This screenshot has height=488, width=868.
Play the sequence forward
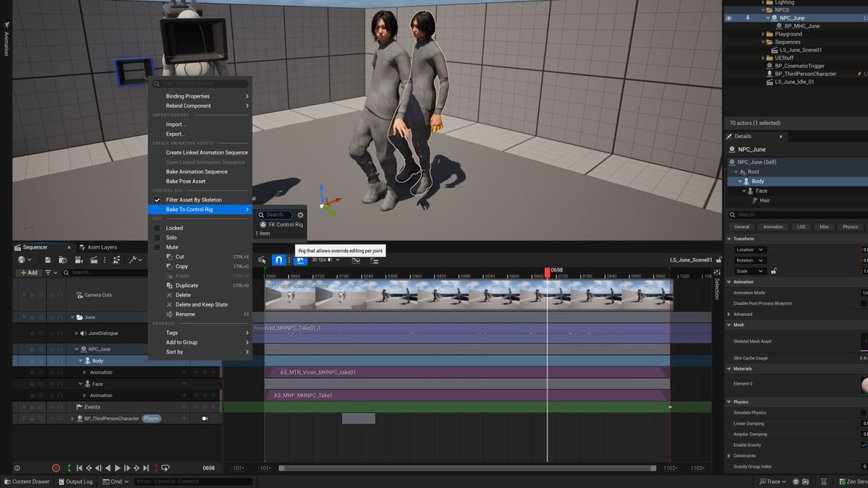(118, 468)
